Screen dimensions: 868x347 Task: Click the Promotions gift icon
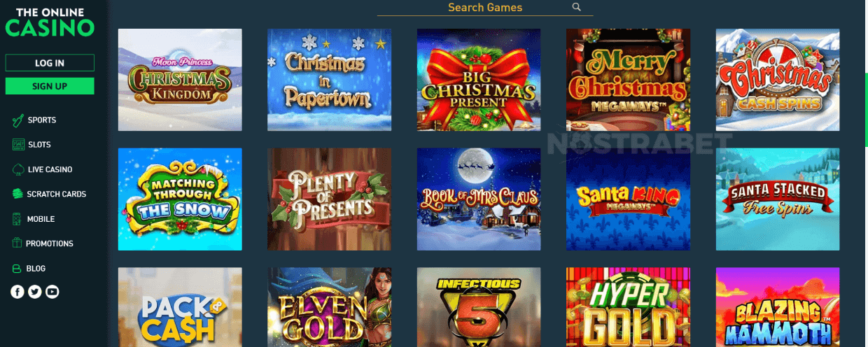[17, 243]
